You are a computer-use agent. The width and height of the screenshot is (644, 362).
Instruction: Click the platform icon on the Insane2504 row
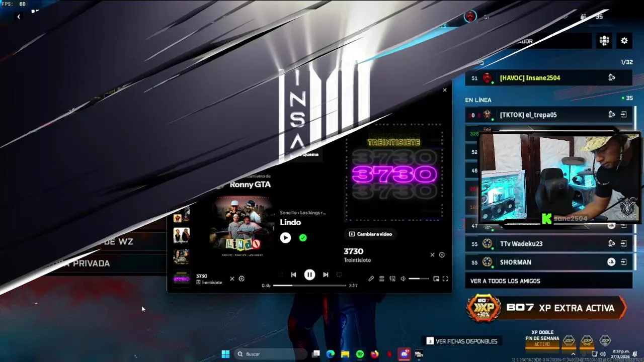611,78
